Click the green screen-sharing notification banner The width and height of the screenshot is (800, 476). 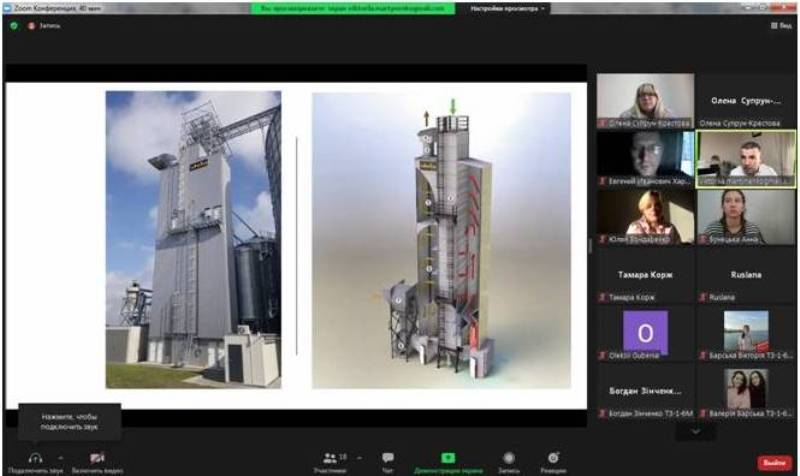[350, 8]
